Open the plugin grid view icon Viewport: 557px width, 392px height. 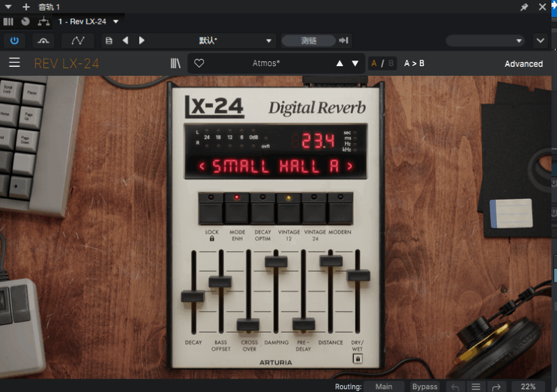point(8,22)
